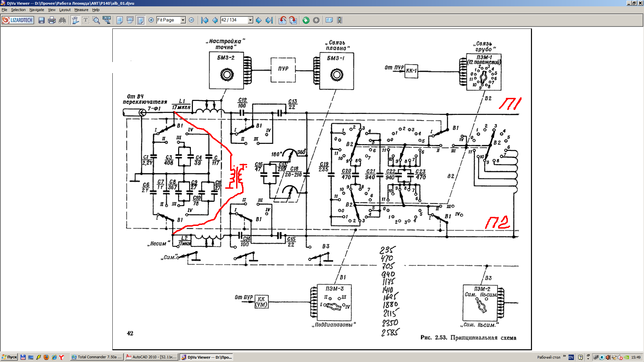This screenshot has height=362, width=644.
Task: Click the zoom out minus button
Action: tap(192, 20)
